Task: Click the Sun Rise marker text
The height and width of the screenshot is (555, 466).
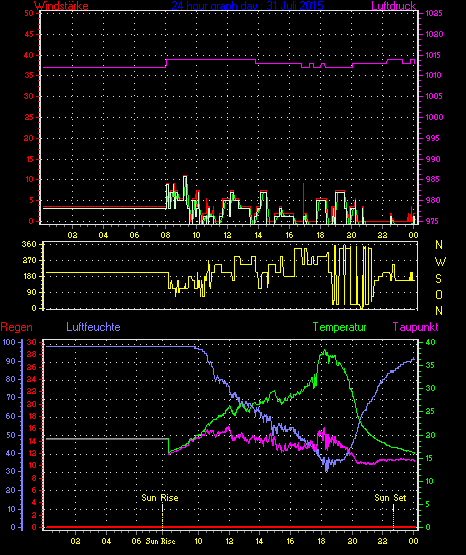Action: point(160,498)
